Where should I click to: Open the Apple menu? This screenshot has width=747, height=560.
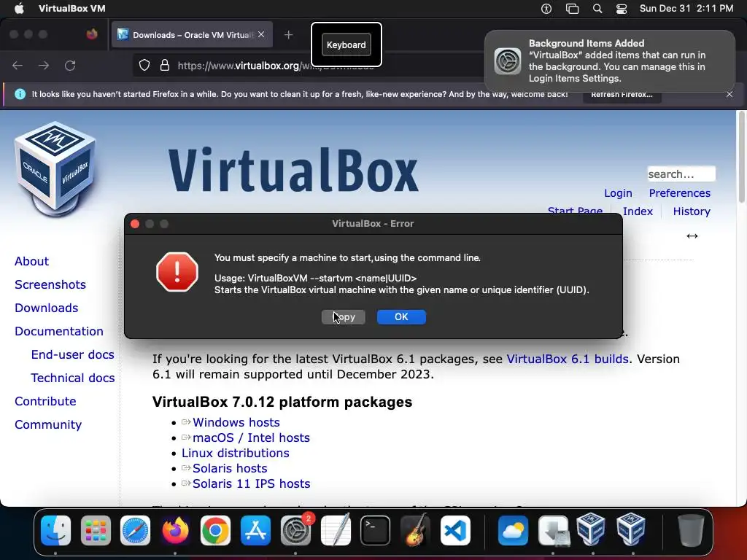tap(19, 9)
